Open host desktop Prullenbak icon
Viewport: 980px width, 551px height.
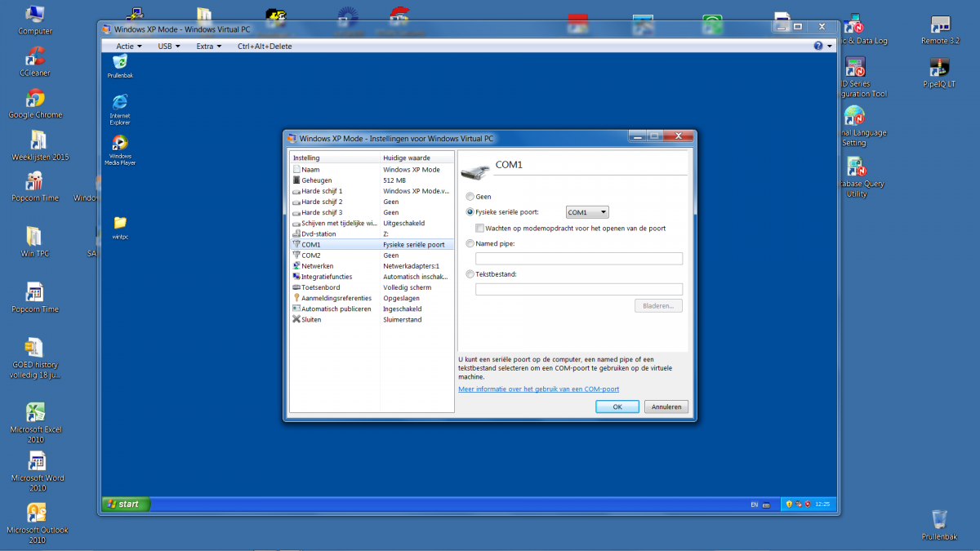pos(939,525)
